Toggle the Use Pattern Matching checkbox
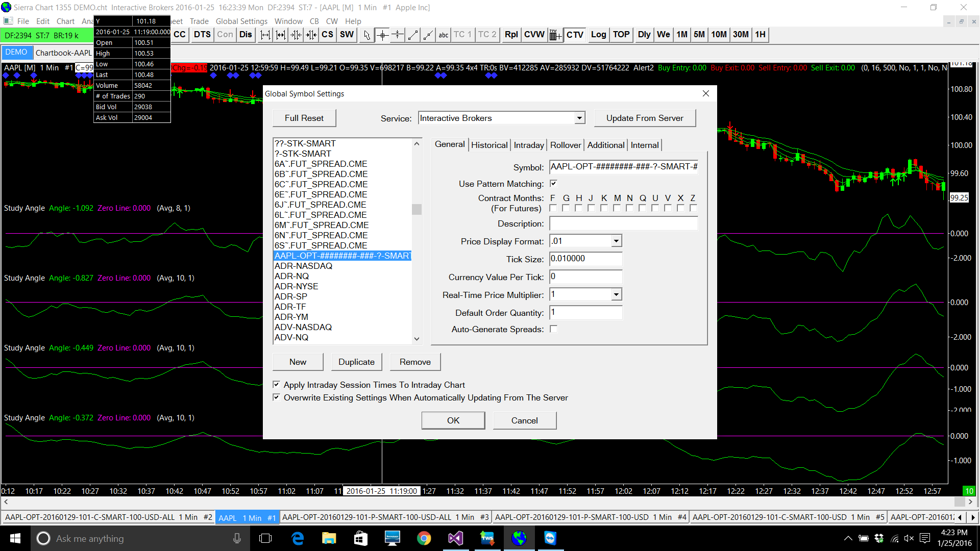Viewport: 980px width, 551px height. tap(553, 184)
